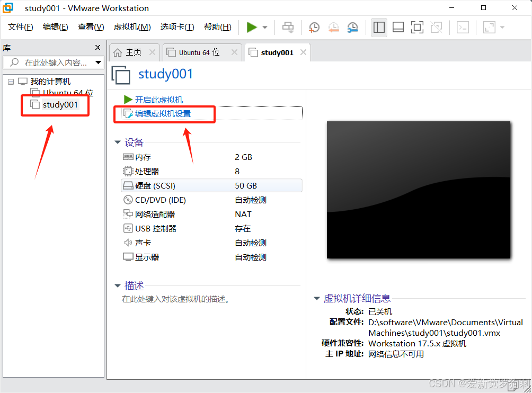
Task: Click the 声卡 sound card row
Action: (211, 243)
